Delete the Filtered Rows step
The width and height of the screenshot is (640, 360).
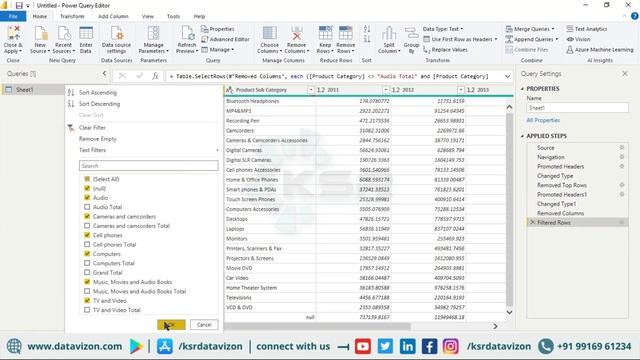(x=532, y=222)
